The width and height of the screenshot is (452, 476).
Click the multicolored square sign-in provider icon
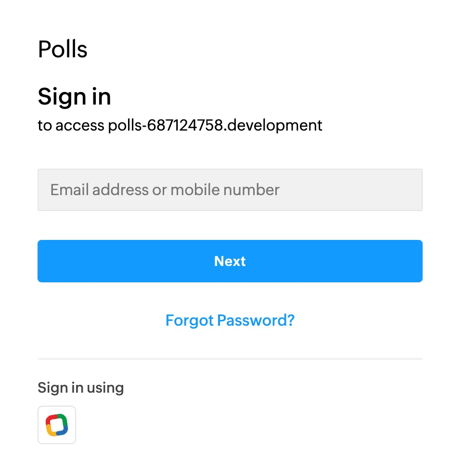click(57, 425)
